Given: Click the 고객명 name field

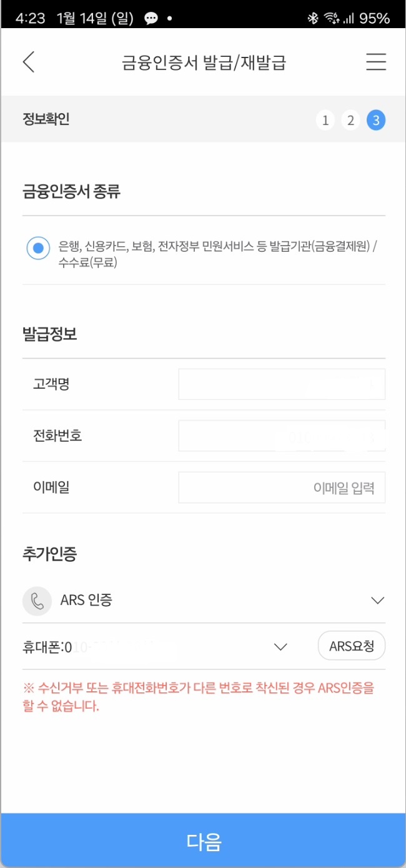Looking at the screenshot, I should click(281, 384).
